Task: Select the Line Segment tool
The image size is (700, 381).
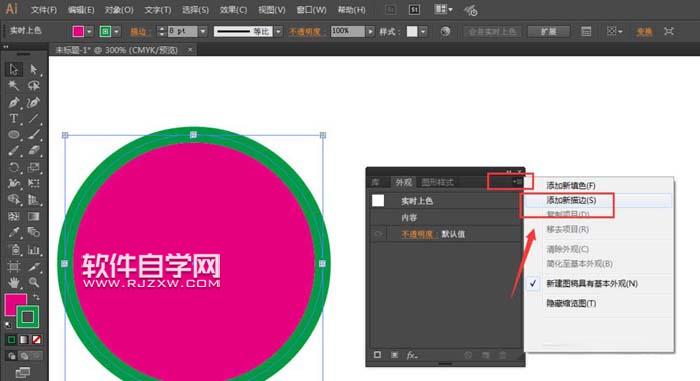Action: [33, 118]
